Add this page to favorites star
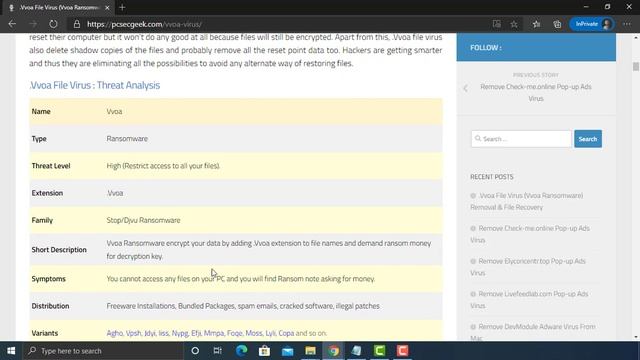Screen dimensions: 640x360 tap(514, 24)
